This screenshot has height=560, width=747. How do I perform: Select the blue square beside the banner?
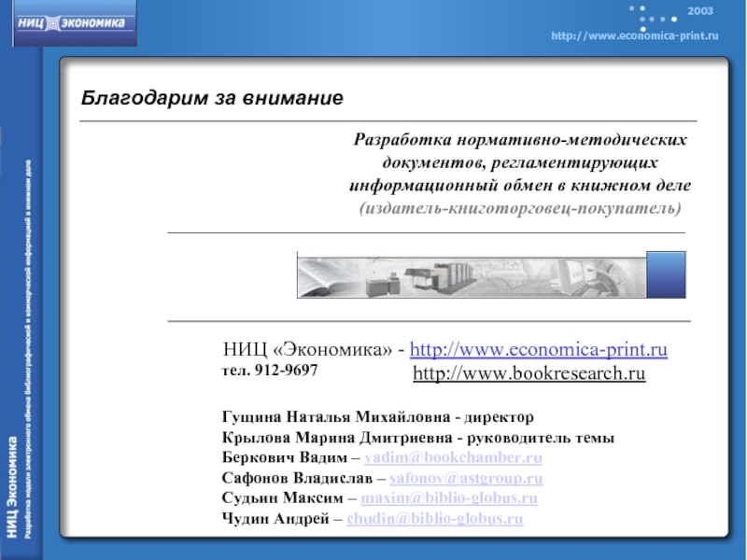tap(666, 274)
